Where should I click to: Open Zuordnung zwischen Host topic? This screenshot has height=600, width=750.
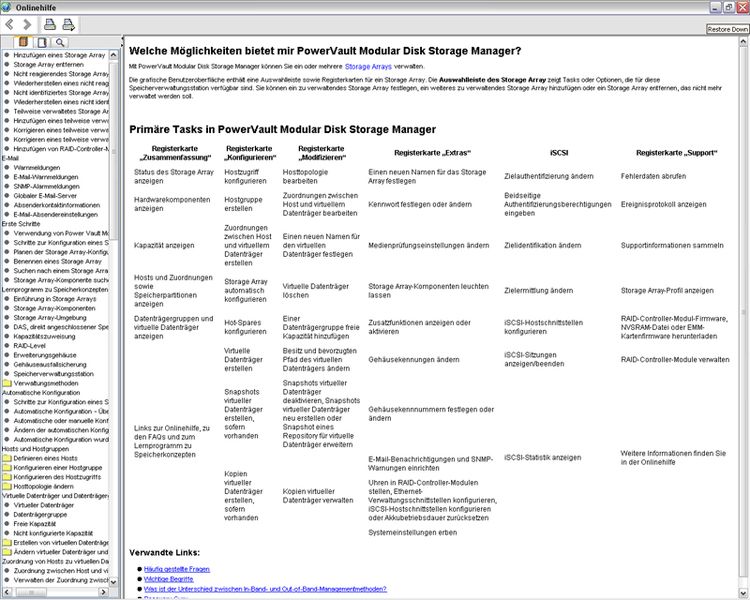point(61,571)
